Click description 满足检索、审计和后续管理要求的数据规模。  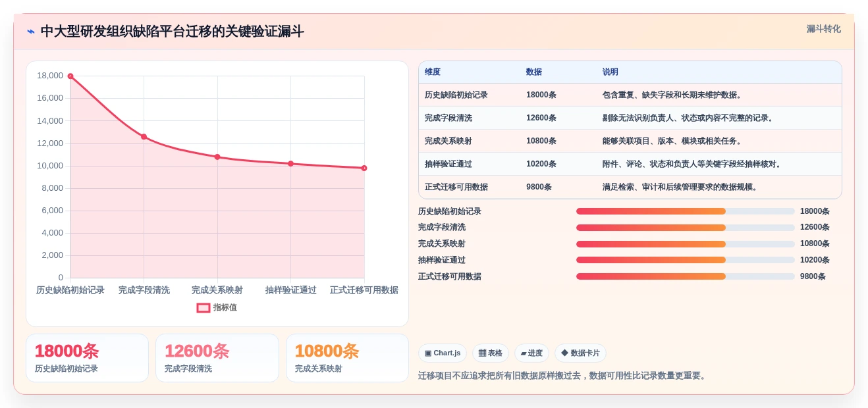coord(682,187)
